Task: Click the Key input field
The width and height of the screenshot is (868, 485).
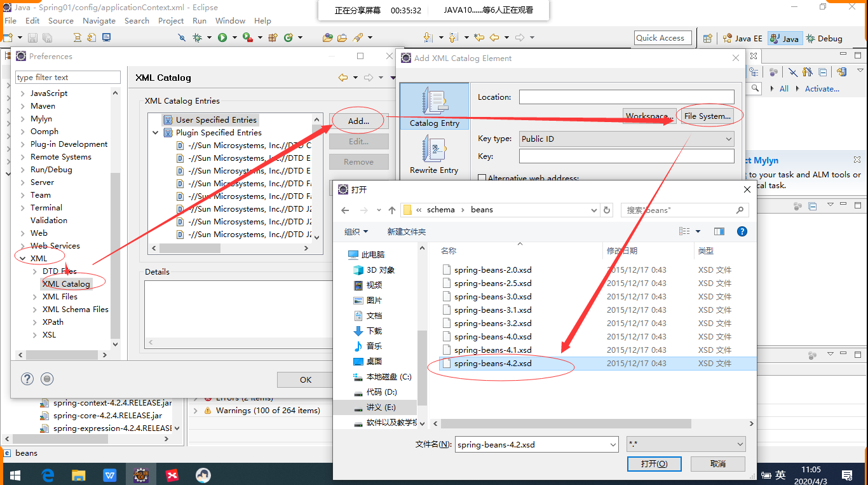Action: tap(627, 156)
